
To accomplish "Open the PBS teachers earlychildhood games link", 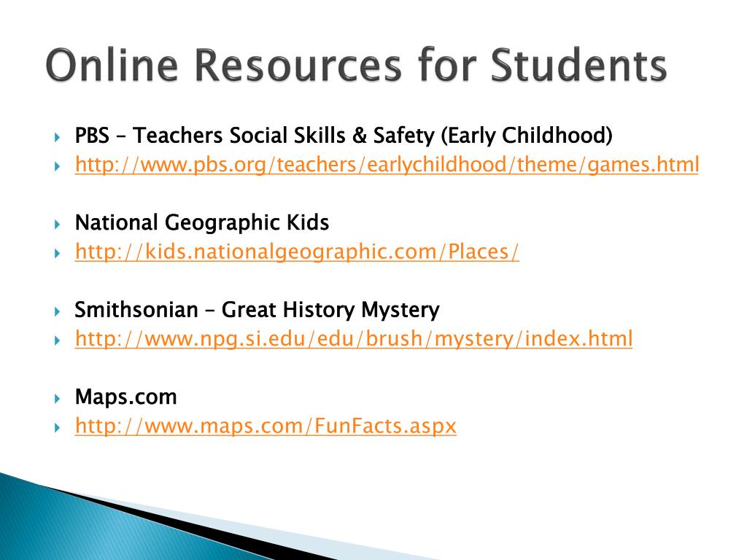I will (x=387, y=165).
